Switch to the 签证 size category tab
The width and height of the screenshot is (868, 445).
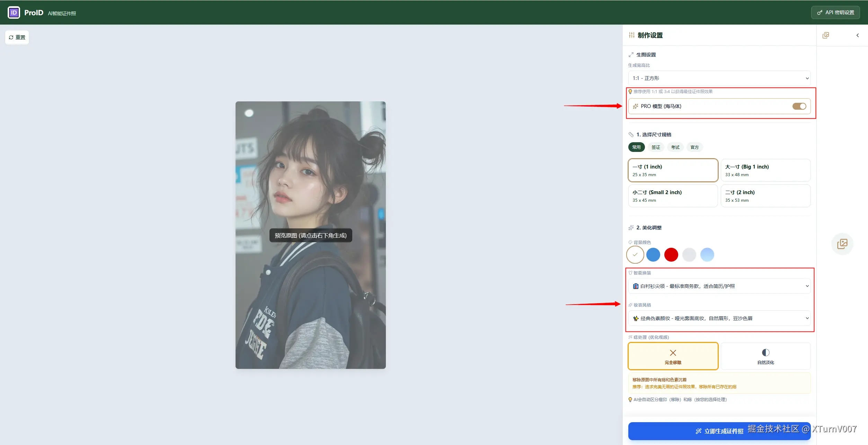point(656,147)
